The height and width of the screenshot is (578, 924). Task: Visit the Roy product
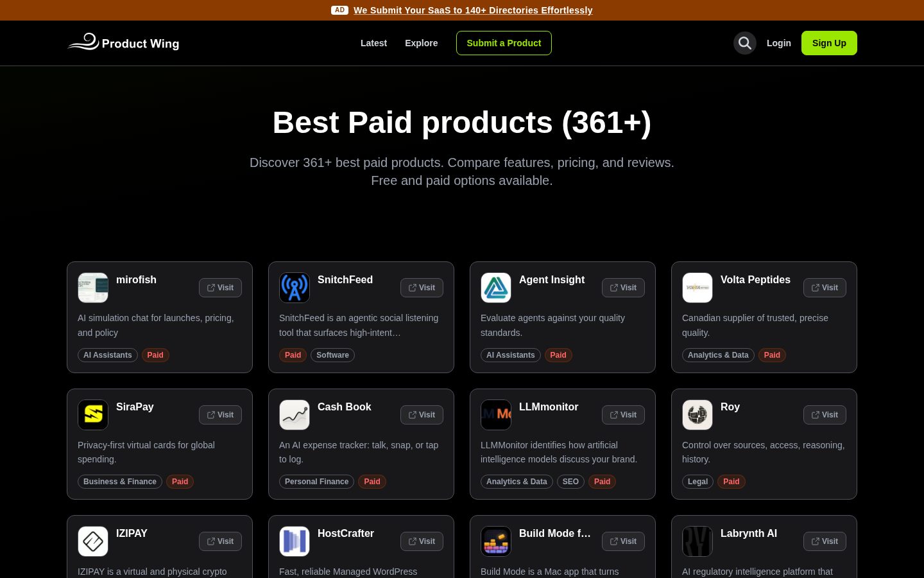[x=825, y=415]
